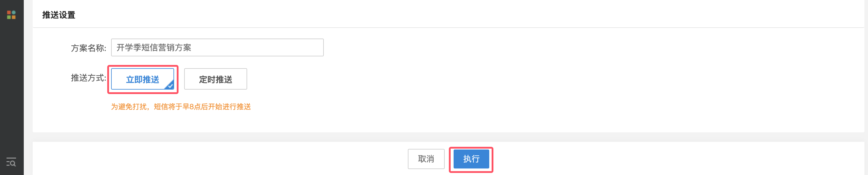Click the 方案名称 label

point(88,48)
